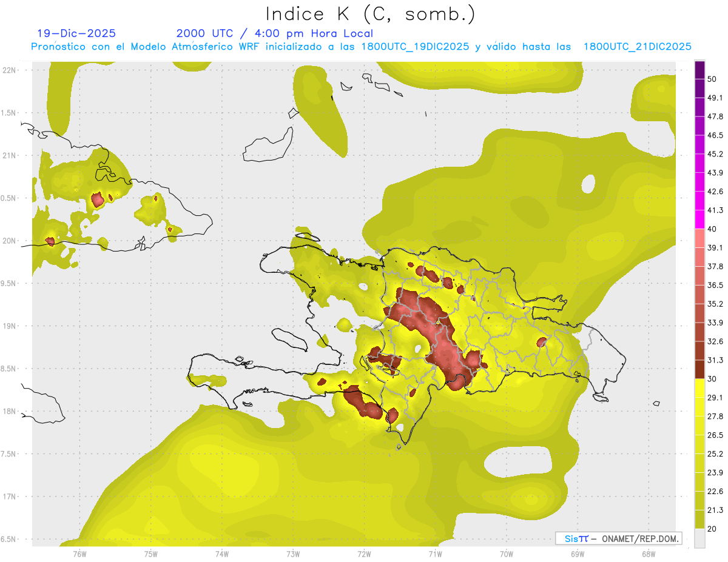Click the "37.8" color scale label
Screen dimensions: 728x562
tap(715, 267)
